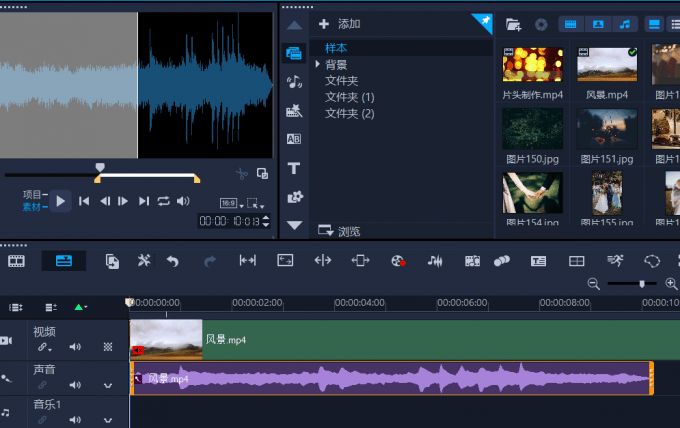Click the copy attributes timeline icon
Image resolution: width=680 pixels, height=428 pixels.
[x=112, y=261]
